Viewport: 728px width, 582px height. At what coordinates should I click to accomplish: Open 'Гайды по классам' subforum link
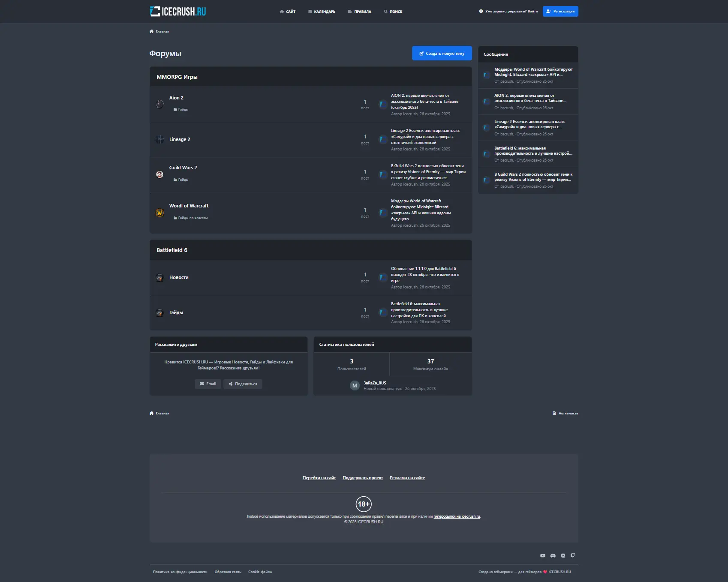click(x=190, y=218)
